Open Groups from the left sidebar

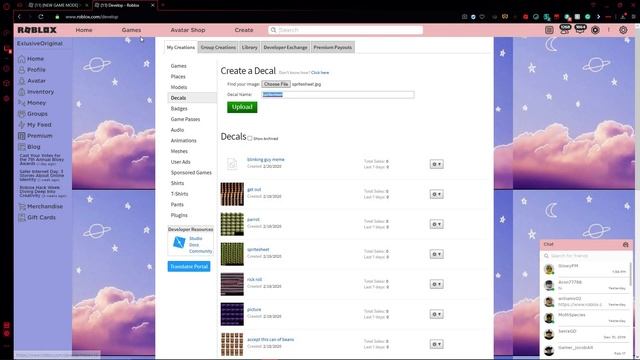(33, 114)
